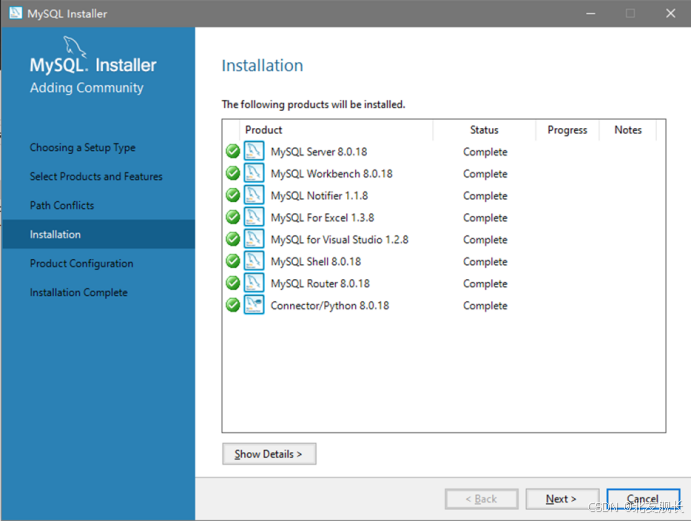This screenshot has height=521, width=692.
Task: Click green checkmark beside MySQL for Visual Studio
Action: tap(233, 239)
